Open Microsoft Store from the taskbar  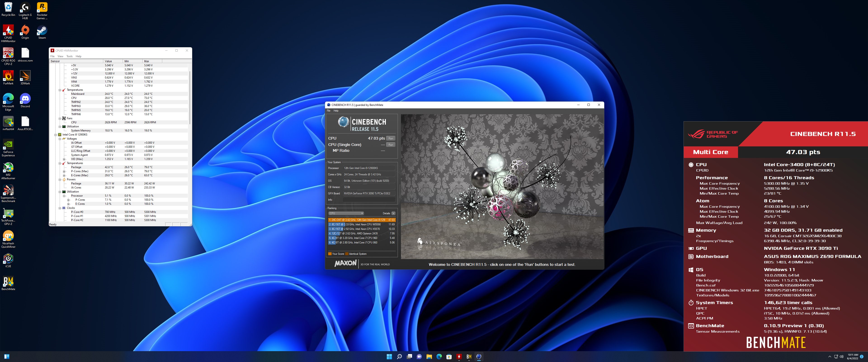tap(449, 357)
